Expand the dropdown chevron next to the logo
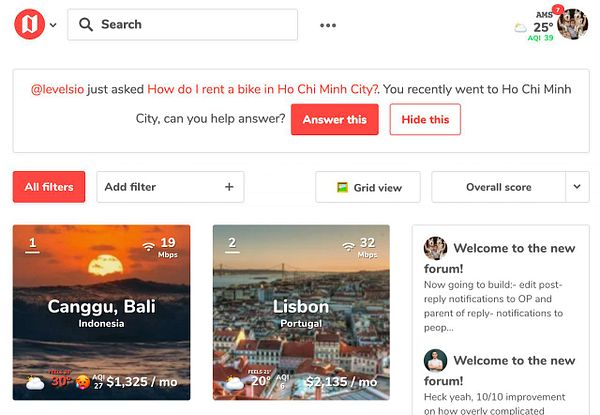Viewport: 600px width, 415px height. [53, 25]
